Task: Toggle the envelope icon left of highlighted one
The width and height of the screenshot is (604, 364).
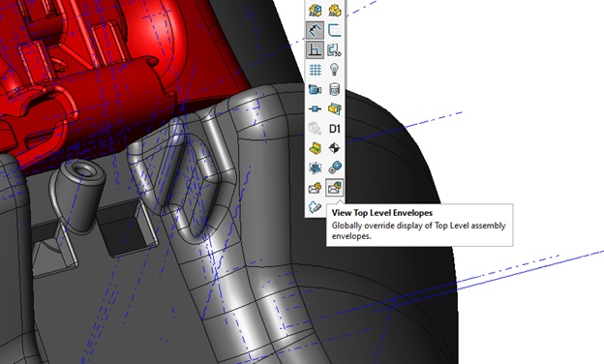Action: point(316,188)
